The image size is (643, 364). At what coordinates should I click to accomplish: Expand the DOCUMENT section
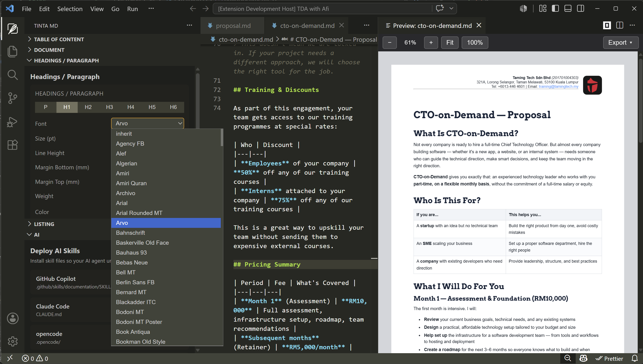(49, 50)
